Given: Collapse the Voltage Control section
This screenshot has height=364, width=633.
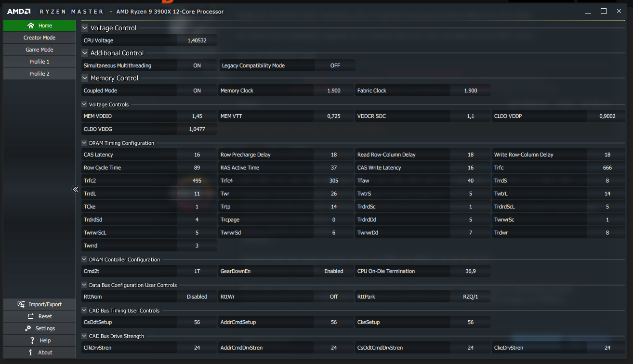Looking at the screenshot, I should [85, 28].
